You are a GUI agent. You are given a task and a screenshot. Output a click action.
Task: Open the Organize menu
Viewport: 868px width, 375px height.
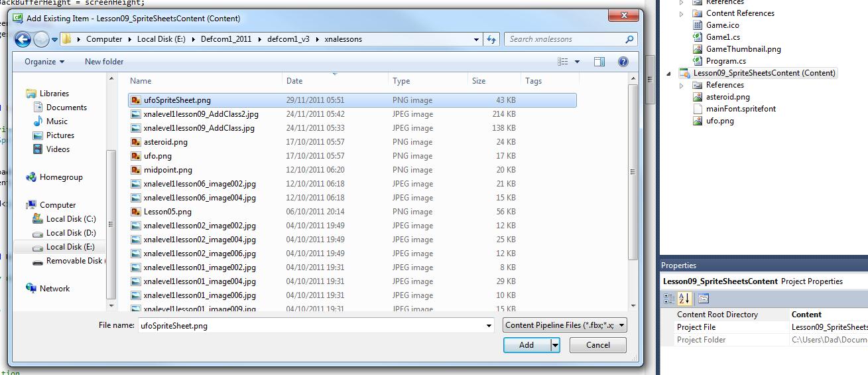coord(44,62)
